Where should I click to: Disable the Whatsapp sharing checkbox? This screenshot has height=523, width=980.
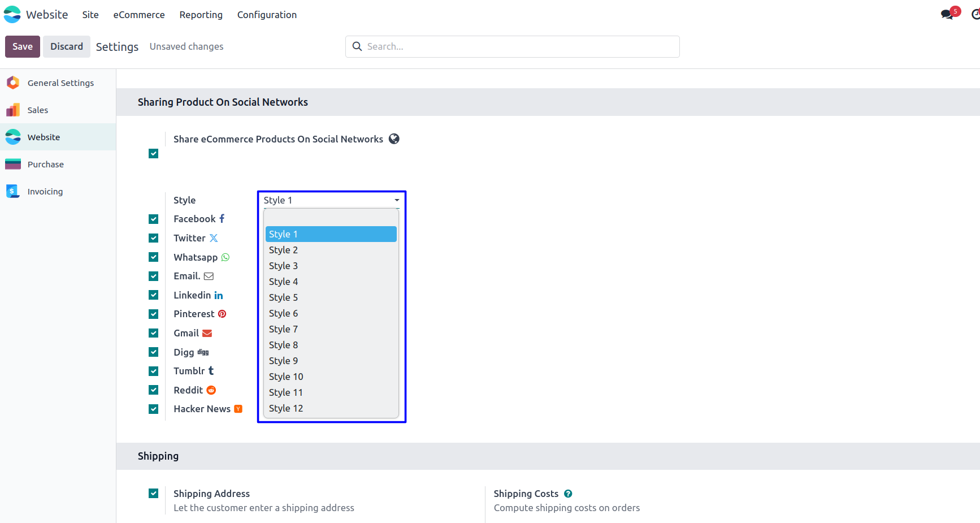click(153, 257)
